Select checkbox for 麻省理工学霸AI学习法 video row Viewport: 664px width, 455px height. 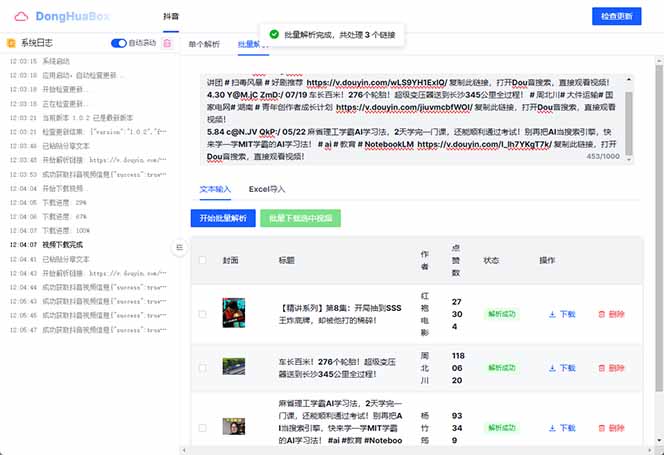202,428
